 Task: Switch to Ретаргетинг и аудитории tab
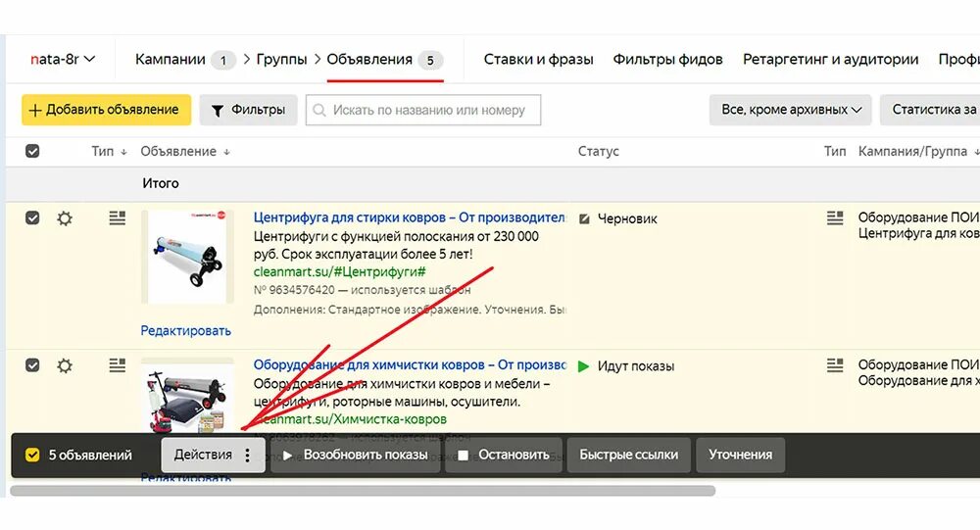tap(831, 60)
